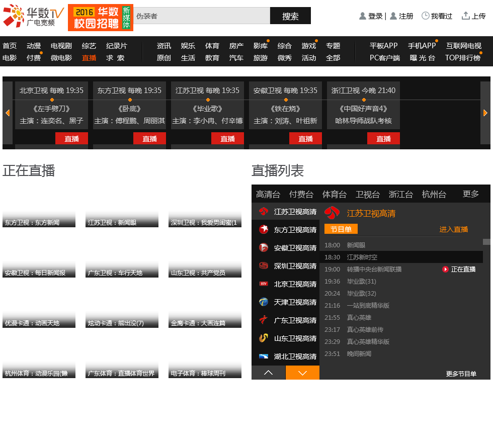The height and width of the screenshot is (448, 493).
Task: Switch to the 体育台 tab
Action: pyautogui.click(x=335, y=194)
